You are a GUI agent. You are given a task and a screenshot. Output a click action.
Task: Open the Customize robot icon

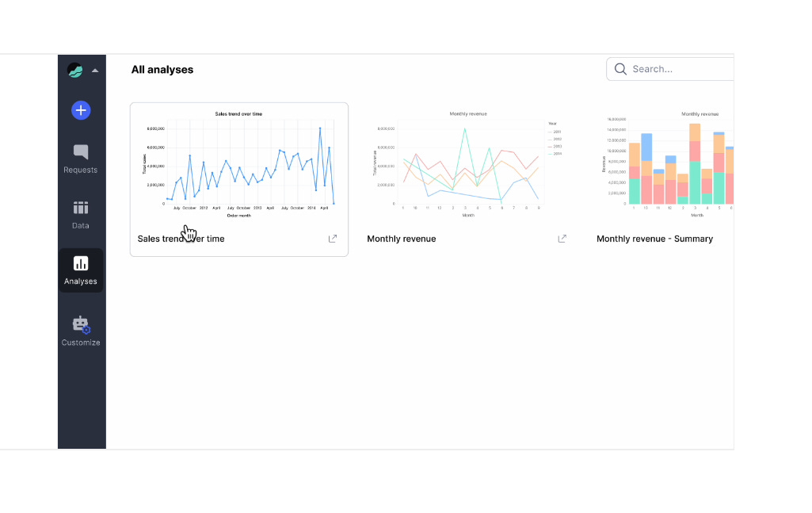pos(81,325)
